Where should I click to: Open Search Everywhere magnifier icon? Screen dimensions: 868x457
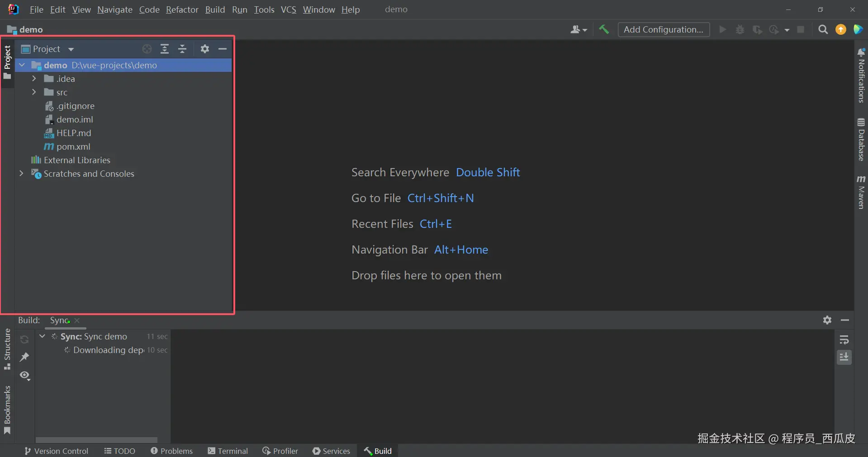point(823,29)
